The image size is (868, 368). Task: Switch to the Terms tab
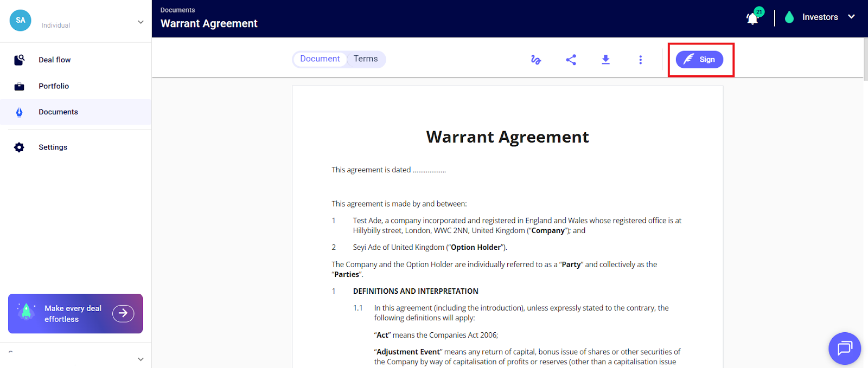(x=366, y=59)
